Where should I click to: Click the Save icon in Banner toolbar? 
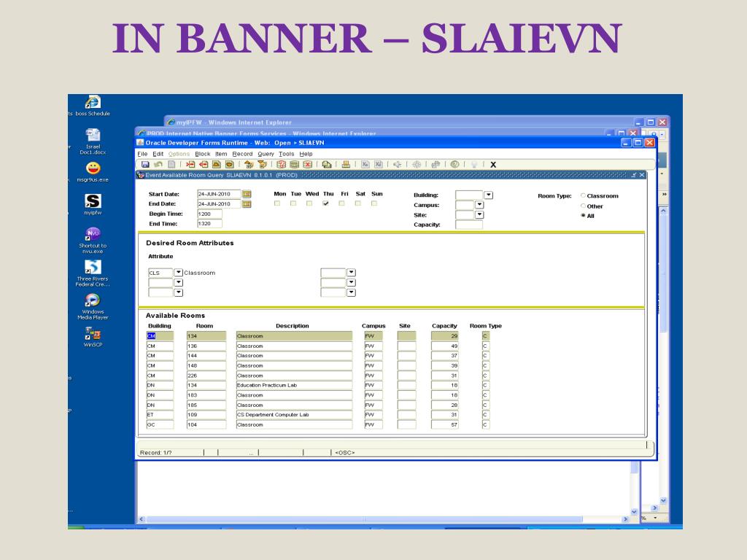click(145, 164)
